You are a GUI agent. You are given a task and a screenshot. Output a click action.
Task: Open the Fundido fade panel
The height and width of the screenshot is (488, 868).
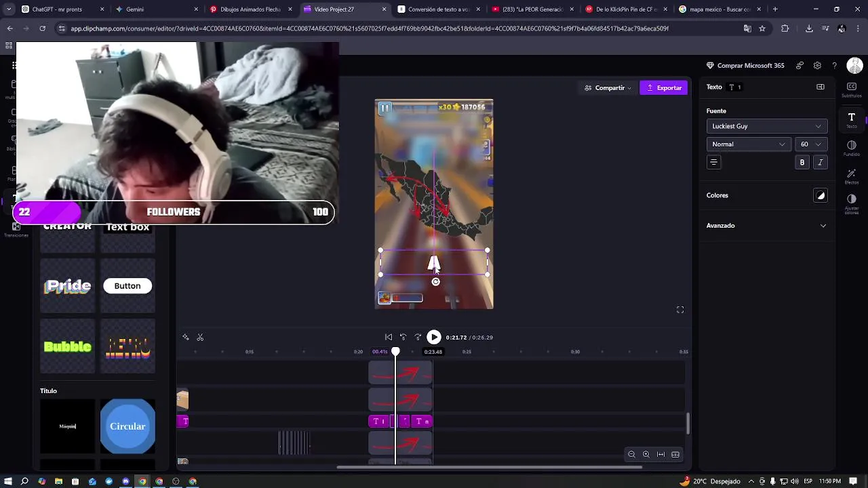click(x=852, y=148)
